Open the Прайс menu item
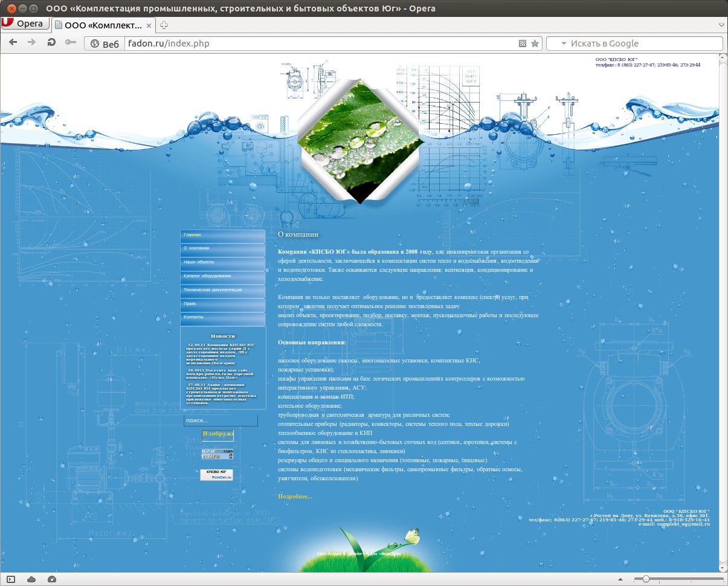Viewport: 728px width, 586px height. (x=222, y=304)
